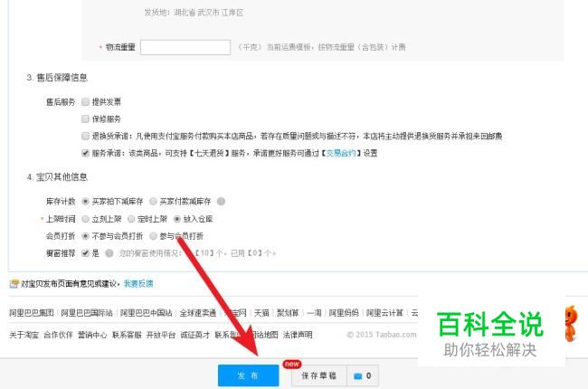Screen dimensions: 588x389
Task: Open 天猫 footer link
Action: pos(261,312)
